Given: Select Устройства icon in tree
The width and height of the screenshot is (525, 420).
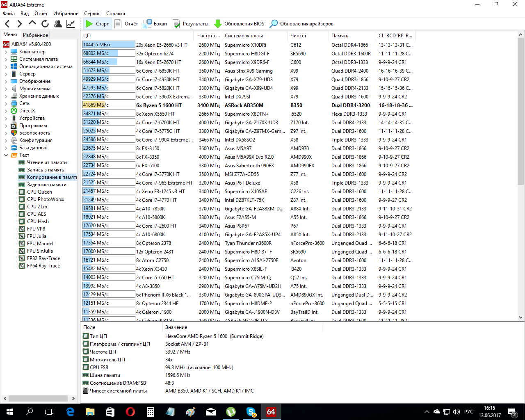Looking at the screenshot, I should coord(14,118).
